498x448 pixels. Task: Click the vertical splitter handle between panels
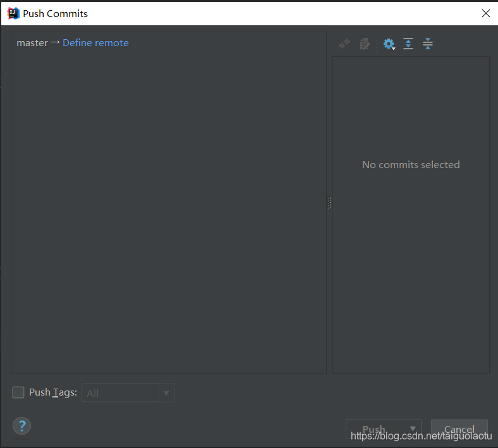tap(330, 203)
